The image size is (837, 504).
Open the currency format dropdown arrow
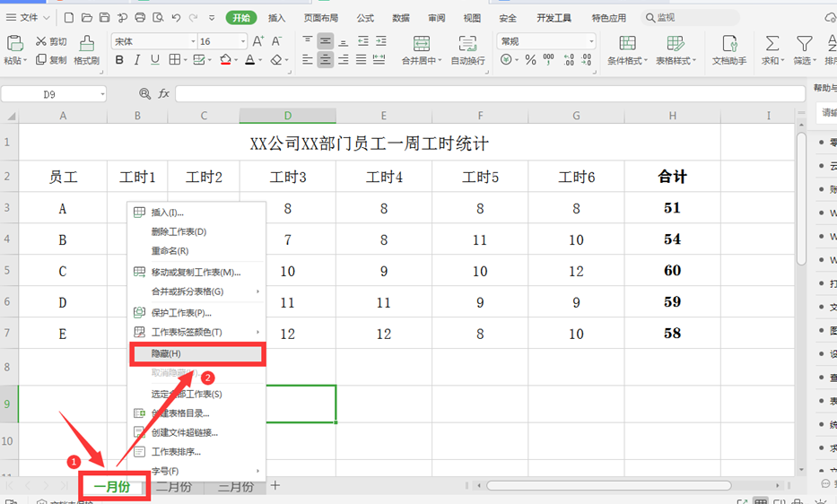click(517, 60)
